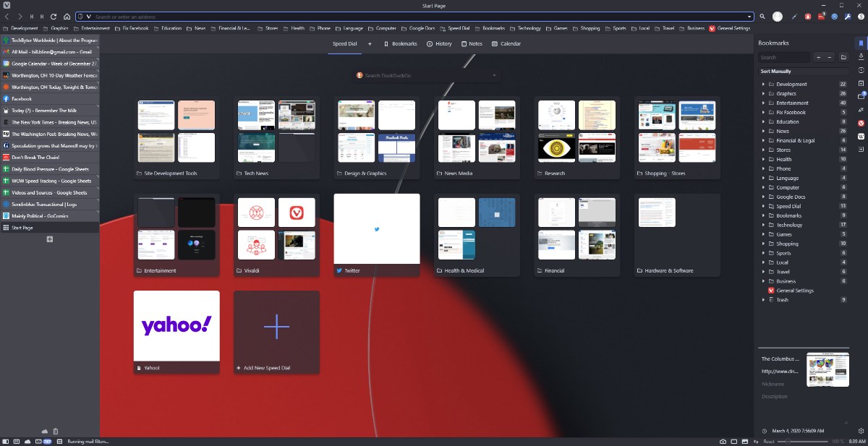The width and height of the screenshot is (868, 446).
Task: Open the address bar history dropdown arrow
Action: tap(749, 17)
